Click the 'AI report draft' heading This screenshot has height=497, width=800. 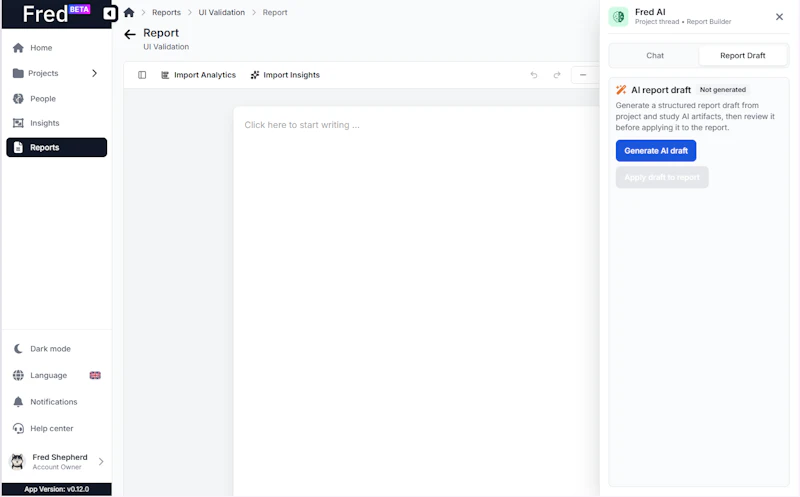click(661, 90)
